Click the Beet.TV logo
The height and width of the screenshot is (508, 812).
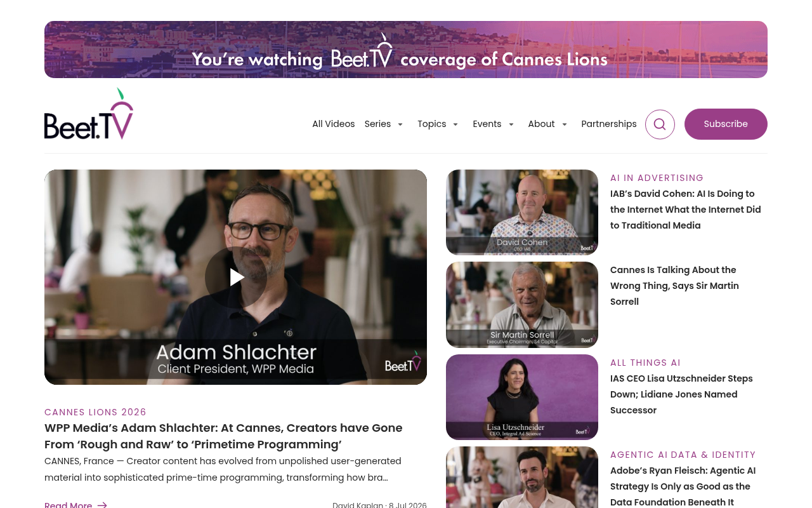pos(89,114)
